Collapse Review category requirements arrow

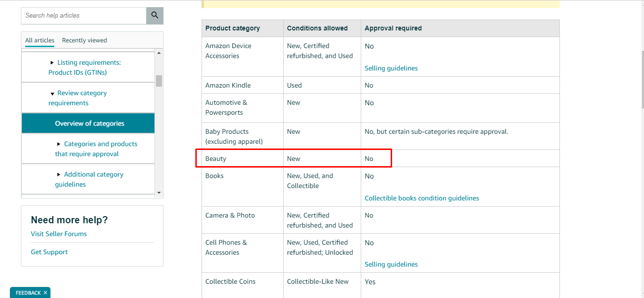(x=52, y=94)
